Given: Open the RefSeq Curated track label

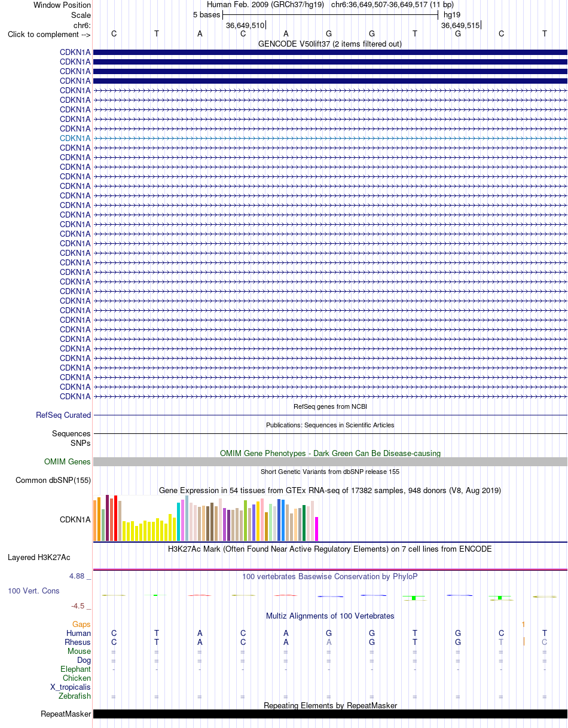Looking at the screenshot, I should coord(63,415).
